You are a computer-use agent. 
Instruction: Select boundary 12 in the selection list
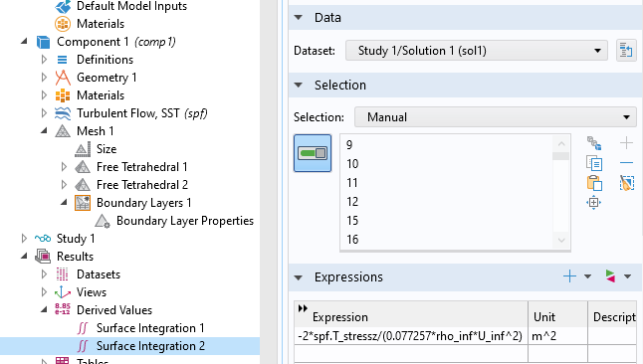point(352,202)
